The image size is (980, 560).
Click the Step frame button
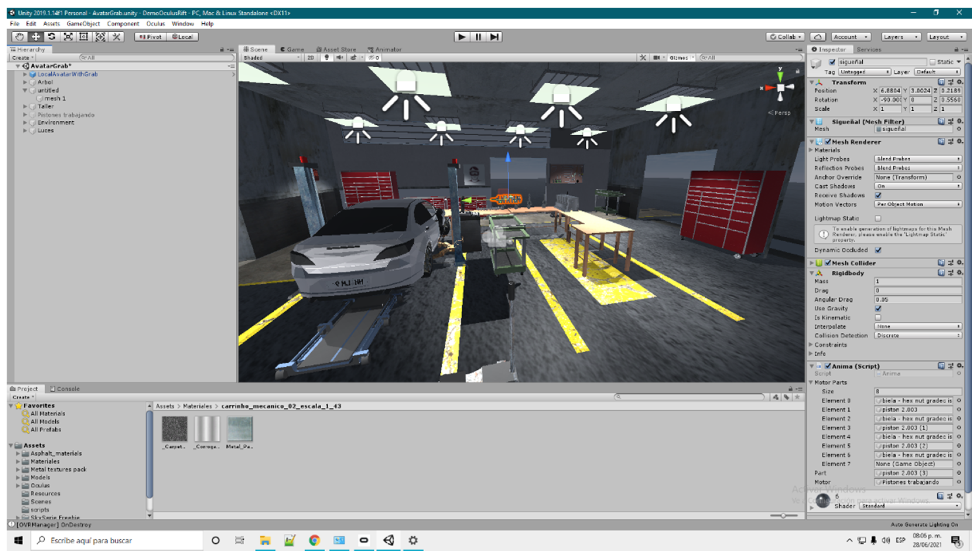click(494, 37)
